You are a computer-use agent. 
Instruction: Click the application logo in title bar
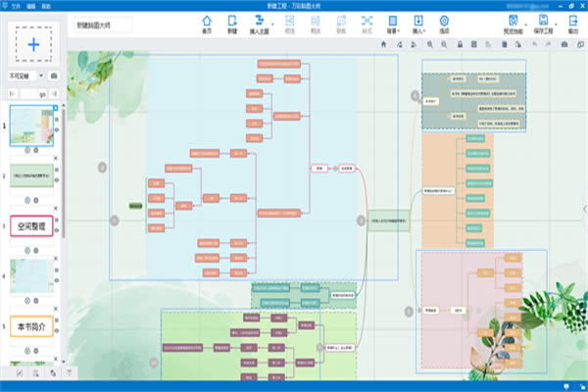click(x=5, y=6)
